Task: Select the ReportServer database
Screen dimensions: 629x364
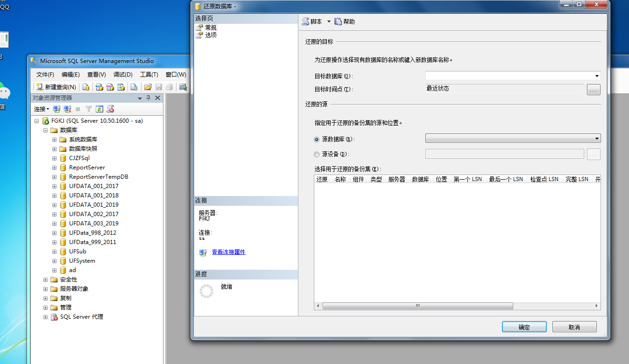Action: point(87,168)
